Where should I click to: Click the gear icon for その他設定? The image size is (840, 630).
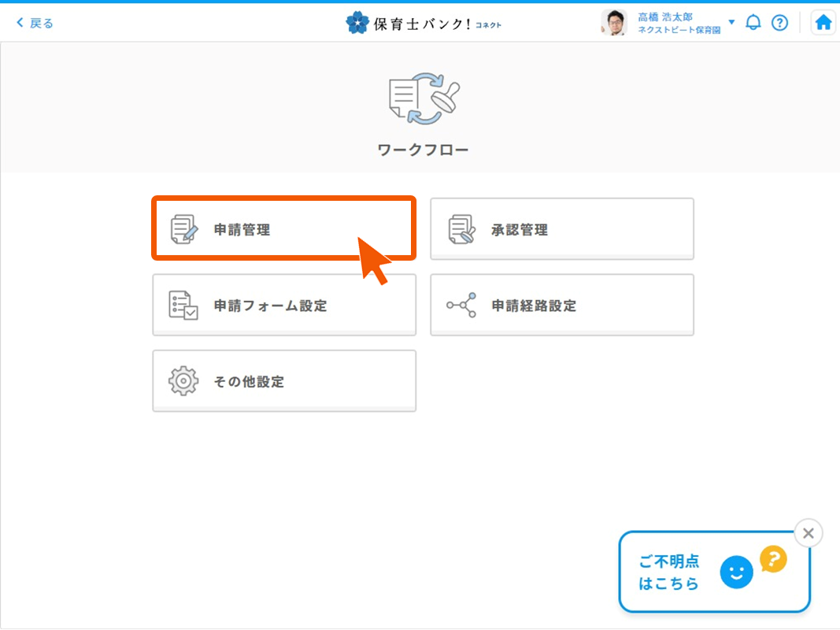(183, 381)
